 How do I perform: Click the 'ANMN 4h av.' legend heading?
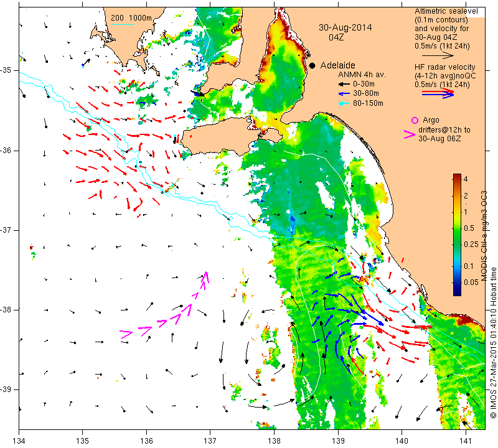(x=362, y=75)
